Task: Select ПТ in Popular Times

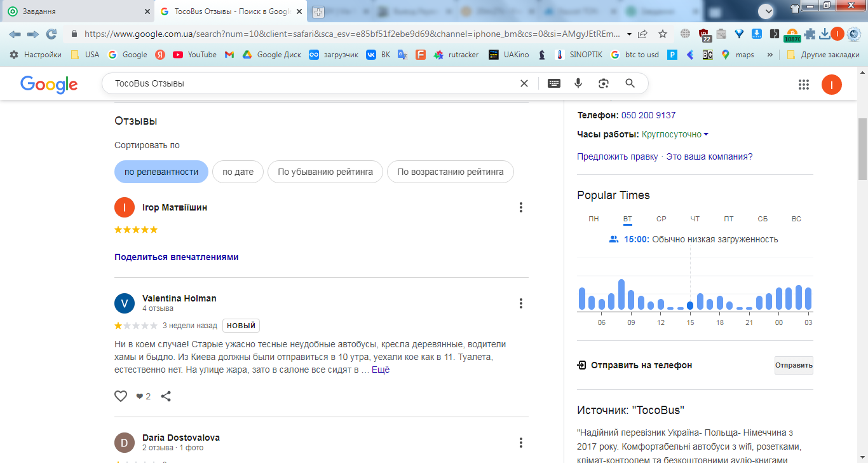Action: pyautogui.click(x=729, y=219)
